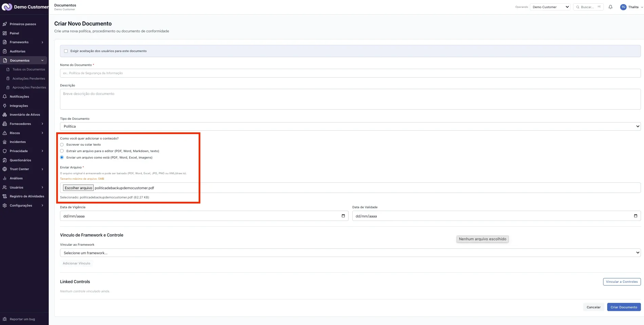The image size is (644, 325).
Task: Click the Inventário de Ativos icon
Action: pos(5,115)
